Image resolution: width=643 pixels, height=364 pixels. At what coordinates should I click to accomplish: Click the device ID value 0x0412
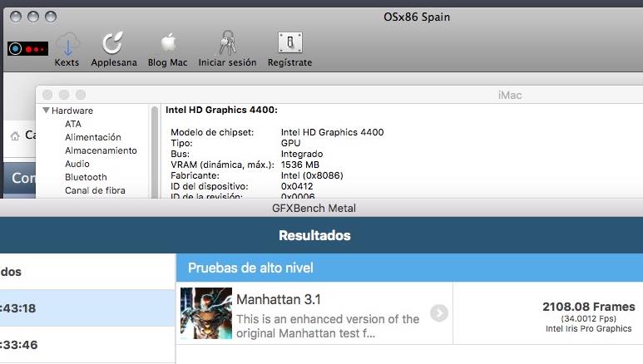click(x=297, y=186)
